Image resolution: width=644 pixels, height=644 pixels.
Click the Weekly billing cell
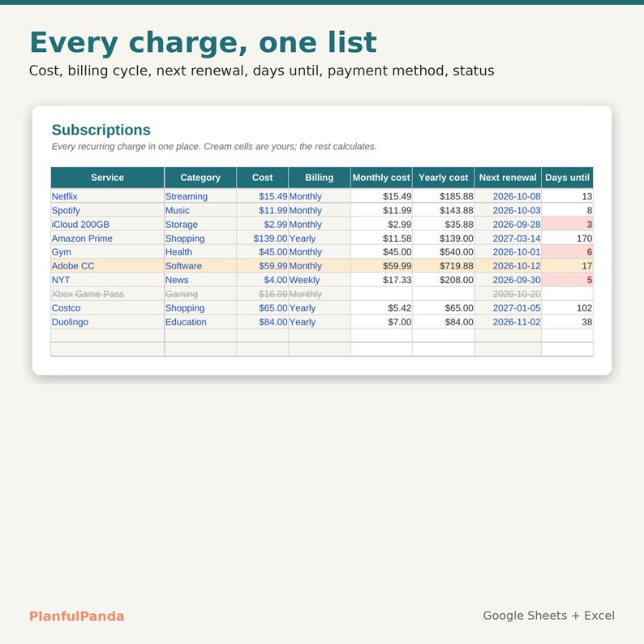point(320,280)
